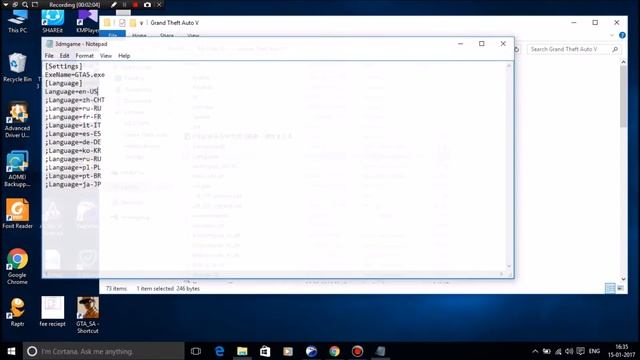Click the fullscreen region icon in recording toolbar

[35, 4]
